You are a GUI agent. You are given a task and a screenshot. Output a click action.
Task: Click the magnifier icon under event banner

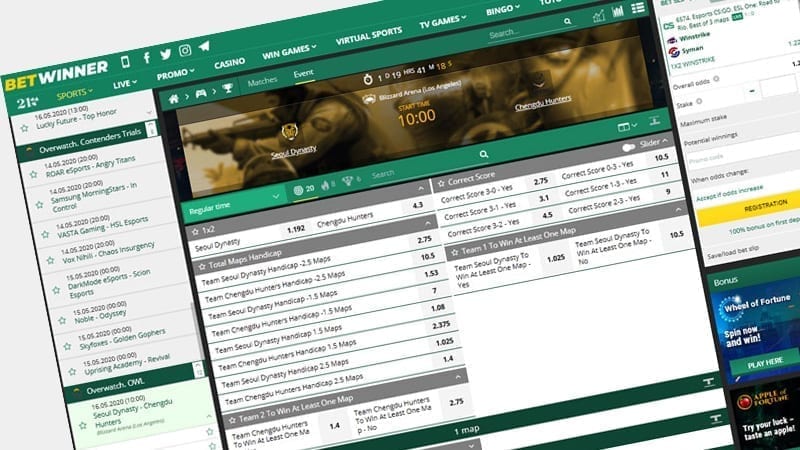pyautogui.click(x=484, y=154)
